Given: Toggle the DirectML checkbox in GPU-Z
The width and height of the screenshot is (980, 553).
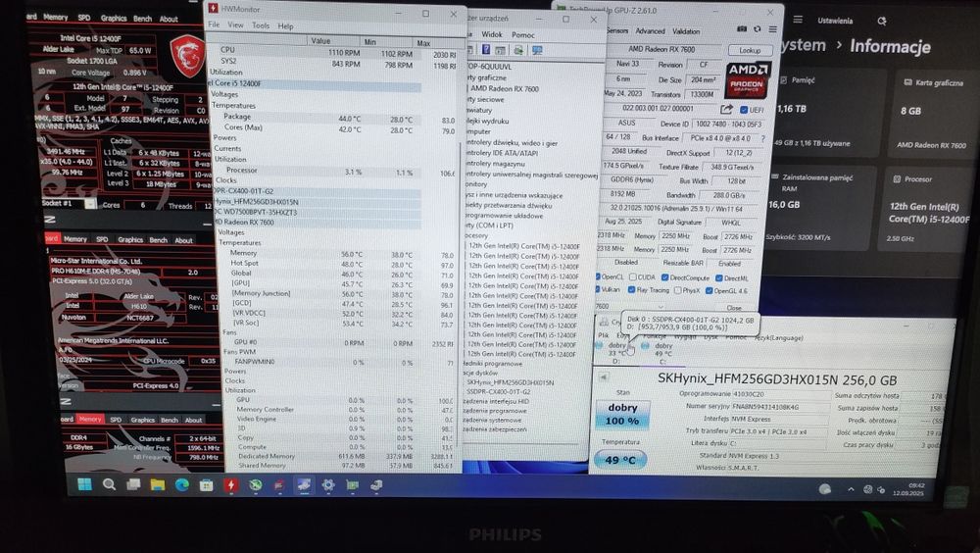Looking at the screenshot, I should coord(718,278).
